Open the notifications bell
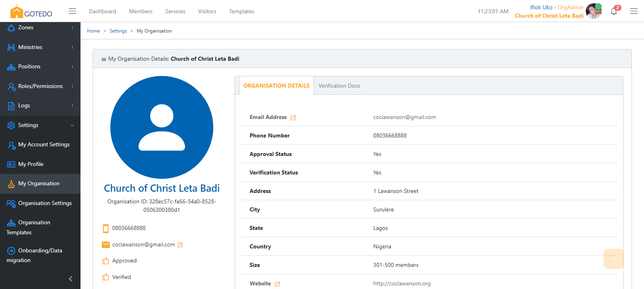644x289 pixels. pyautogui.click(x=613, y=11)
